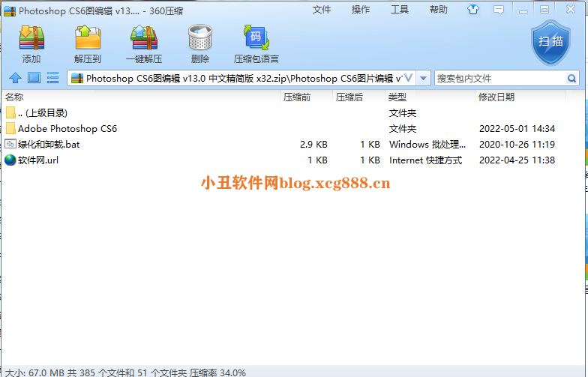Screen dimensions: 588x377
Task: Click the V chevron in path bar
Action: [x=408, y=78]
